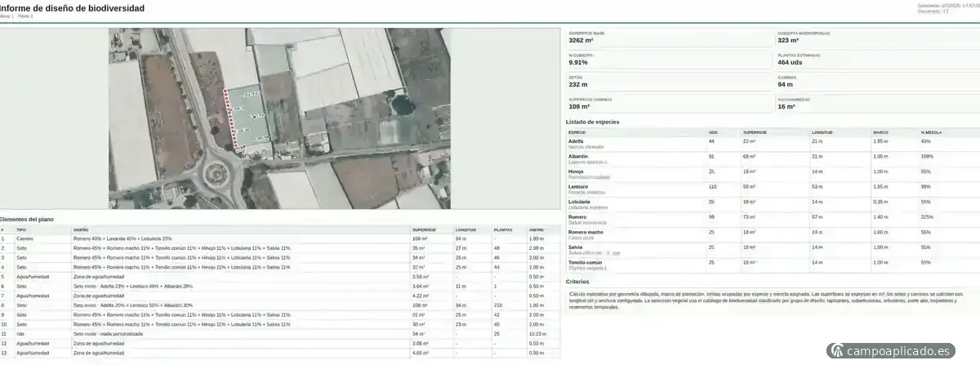Click the Agua/humedad card value "16 m²"
This screenshot has height=365, width=980.
tap(786, 106)
